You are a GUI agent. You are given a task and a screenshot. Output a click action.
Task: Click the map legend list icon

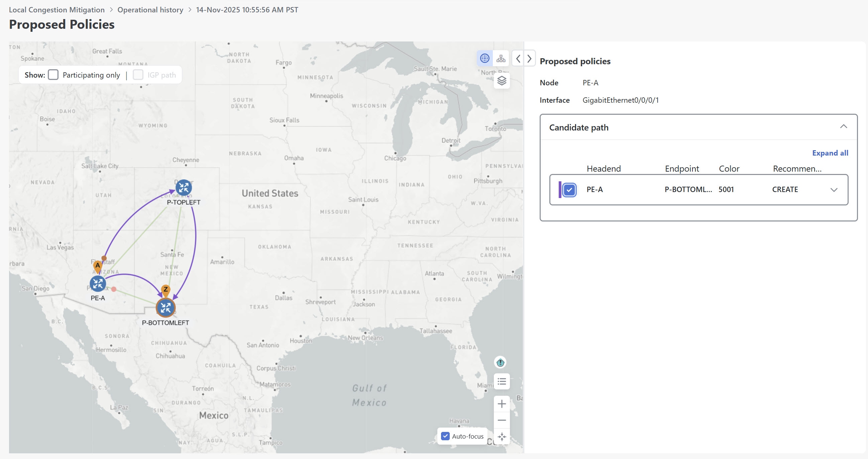[x=502, y=381]
